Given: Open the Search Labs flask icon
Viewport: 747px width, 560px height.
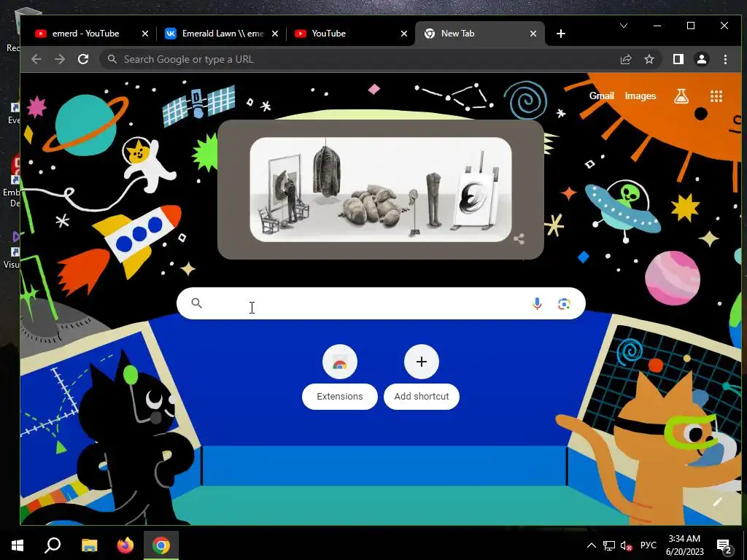Looking at the screenshot, I should pos(681,96).
